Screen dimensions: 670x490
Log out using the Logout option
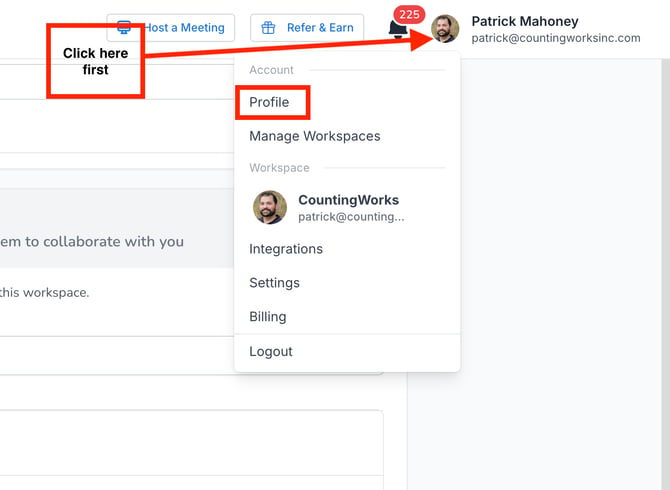pos(271,352)
